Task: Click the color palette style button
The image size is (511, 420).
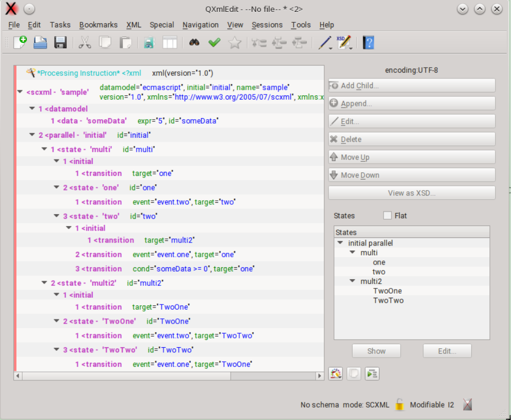Action: coord(336,374)
